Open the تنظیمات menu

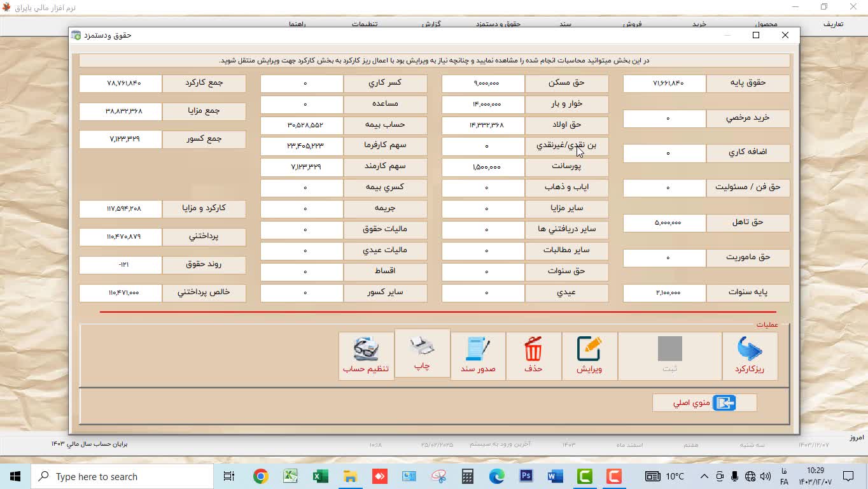[x=365, y=24]
